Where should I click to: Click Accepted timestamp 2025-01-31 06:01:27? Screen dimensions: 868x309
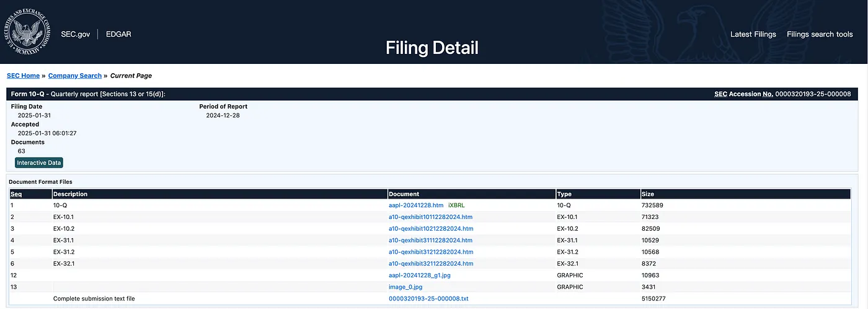(47, 133)
